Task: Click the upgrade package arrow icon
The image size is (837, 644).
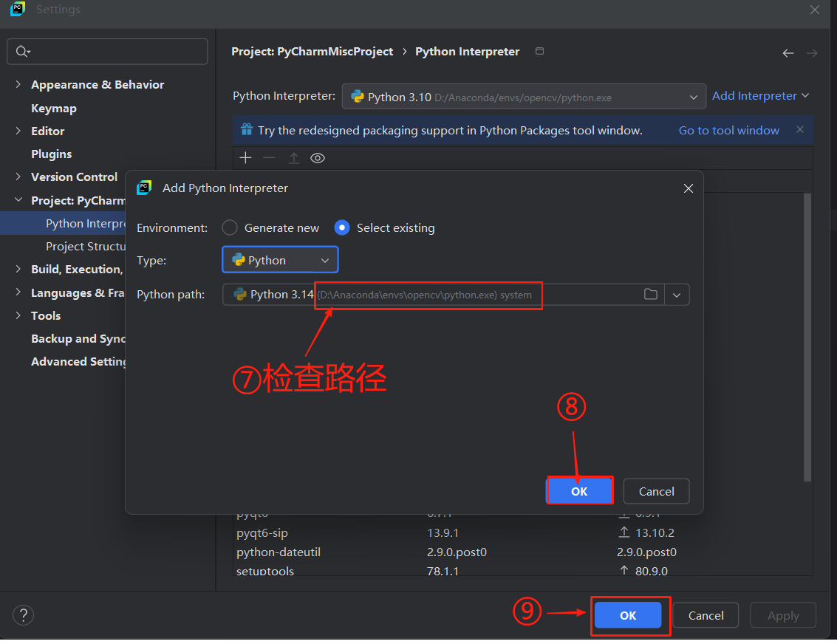Action: (x=293, y=158)
